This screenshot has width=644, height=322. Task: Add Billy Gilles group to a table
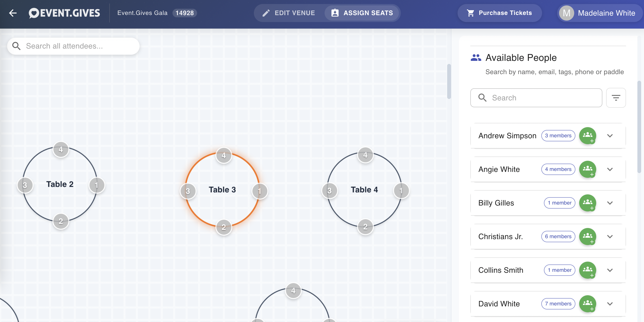tap(587, 203)
